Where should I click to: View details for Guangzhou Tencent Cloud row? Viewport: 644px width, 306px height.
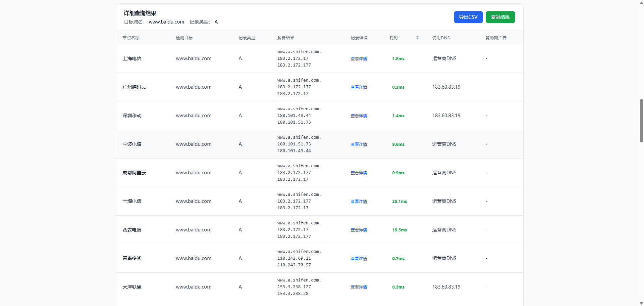[x=359, y=87]
